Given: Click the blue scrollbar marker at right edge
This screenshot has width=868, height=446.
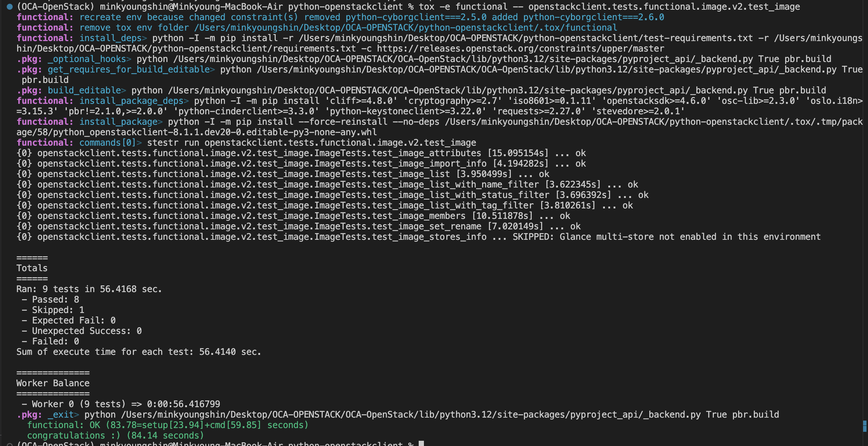Looking at the screenshot, I should [x=864, y=426].
